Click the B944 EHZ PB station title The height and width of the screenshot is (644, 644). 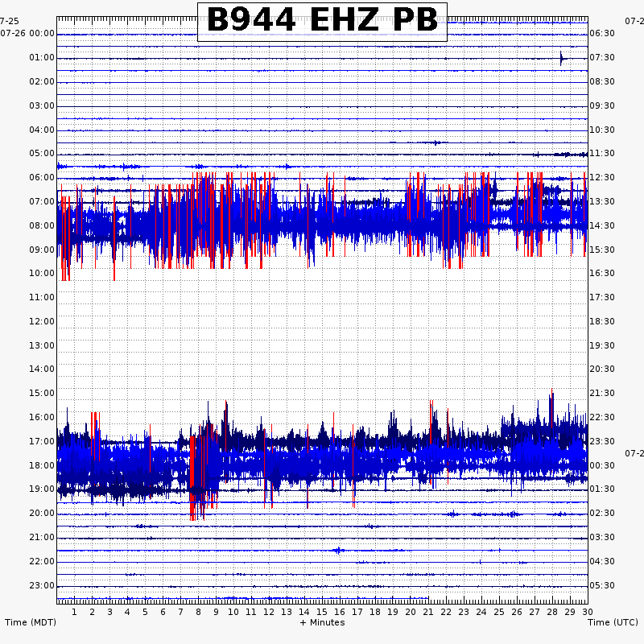click(x=323, y=21)
